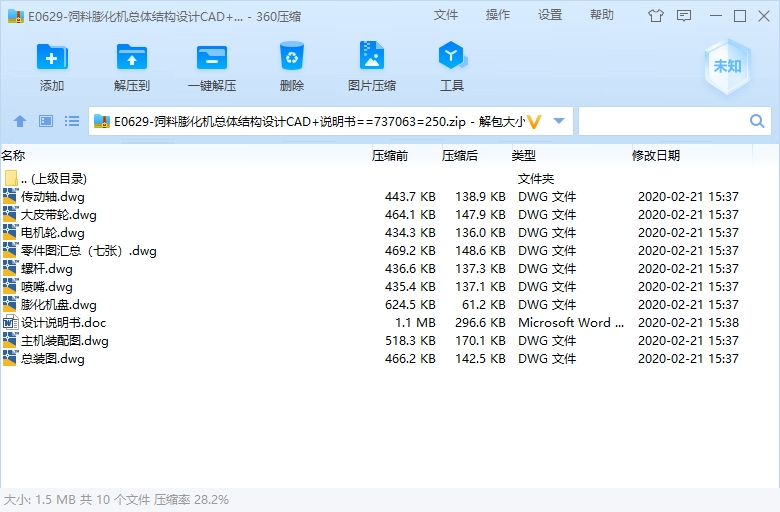Click the 443.7 KB size of 传动轴.dwg
Screen dimensions: 780x512
click(x=410, y=197)
